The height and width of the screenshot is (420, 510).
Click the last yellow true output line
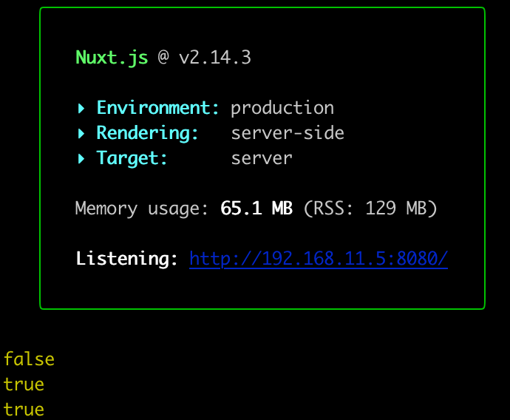pyautogui.click(x=24, y=410)
